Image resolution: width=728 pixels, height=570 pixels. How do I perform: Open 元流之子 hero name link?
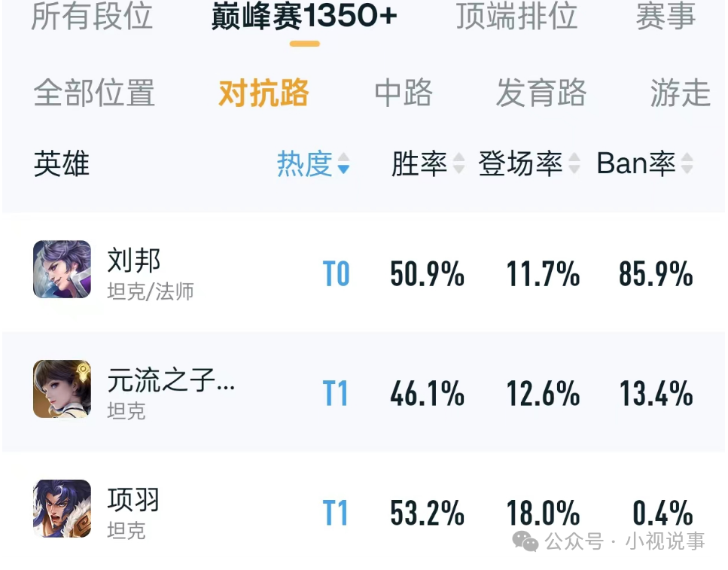tap(171, 380)
